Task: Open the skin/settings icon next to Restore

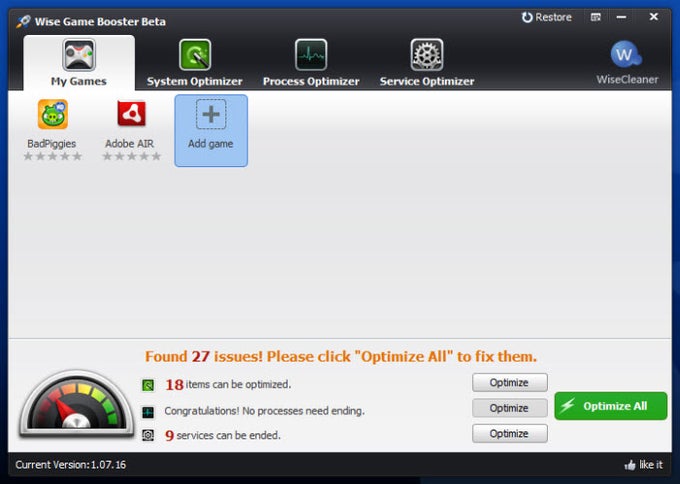Action: click(596, 17)
